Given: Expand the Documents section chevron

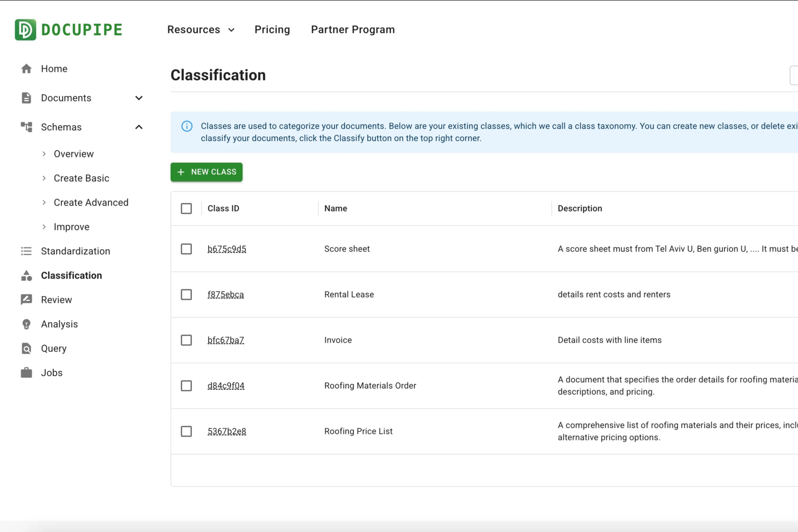Looking at the screenshot, I should (139, 98).
